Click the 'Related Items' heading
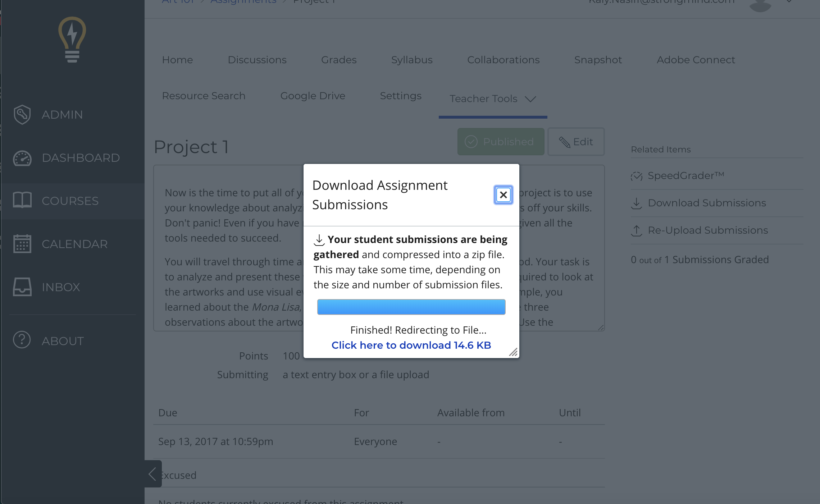The image size is (820, 504). tap(661, 149)
